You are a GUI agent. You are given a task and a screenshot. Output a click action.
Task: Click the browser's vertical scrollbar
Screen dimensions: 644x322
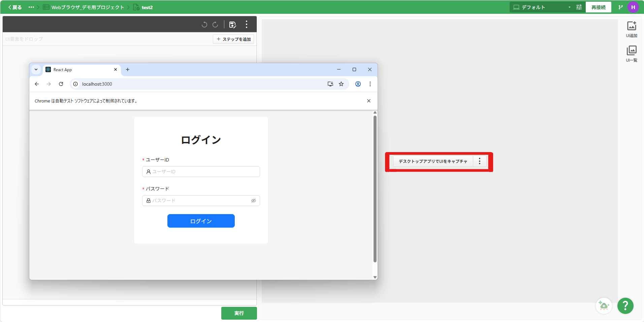pyautogui.click(x=375, y=189)
